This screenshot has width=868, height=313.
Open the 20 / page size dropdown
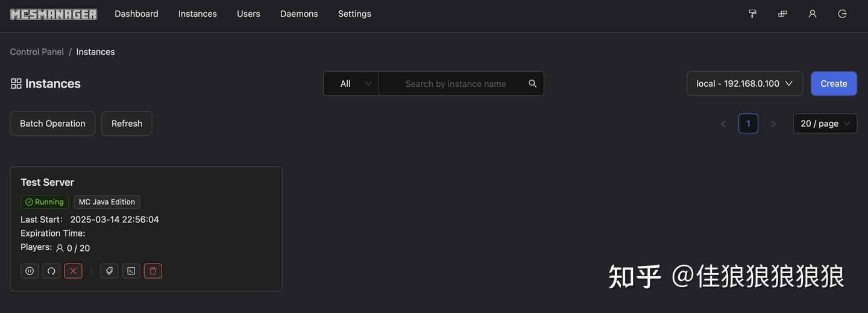tap(825, 124)
